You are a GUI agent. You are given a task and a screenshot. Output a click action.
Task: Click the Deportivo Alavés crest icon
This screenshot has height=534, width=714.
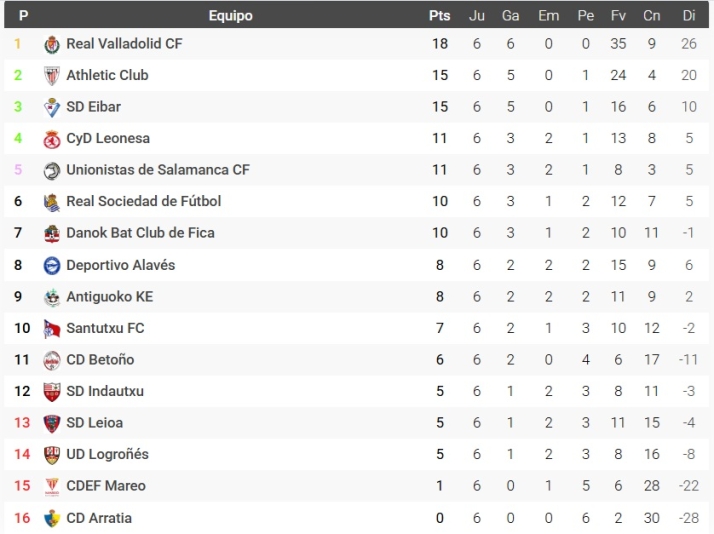pos(52,265)
